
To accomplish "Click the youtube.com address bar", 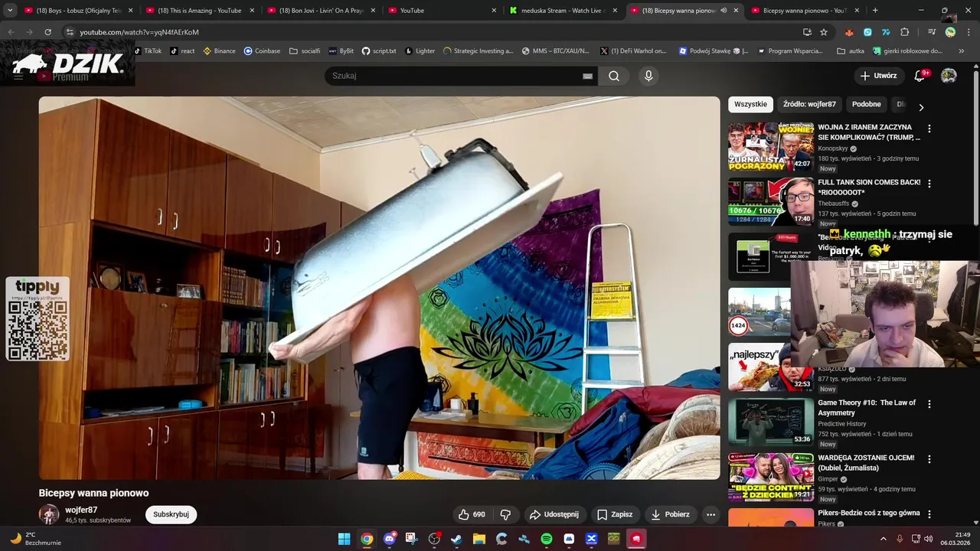I will click(429, 32).
